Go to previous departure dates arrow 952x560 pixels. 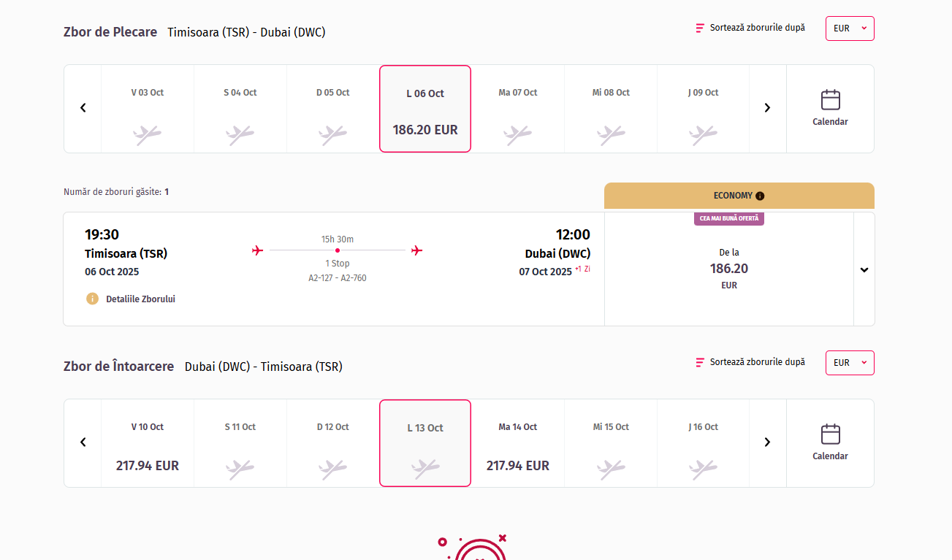[83, 108]
